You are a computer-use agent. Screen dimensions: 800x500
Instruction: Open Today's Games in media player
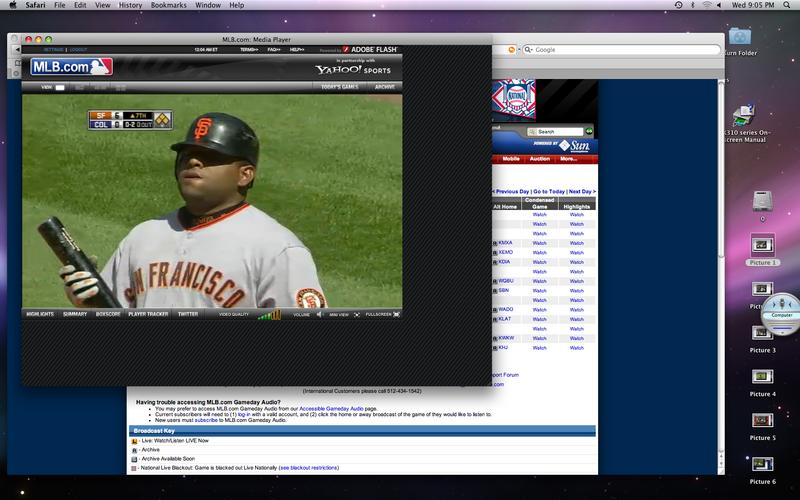340,87
